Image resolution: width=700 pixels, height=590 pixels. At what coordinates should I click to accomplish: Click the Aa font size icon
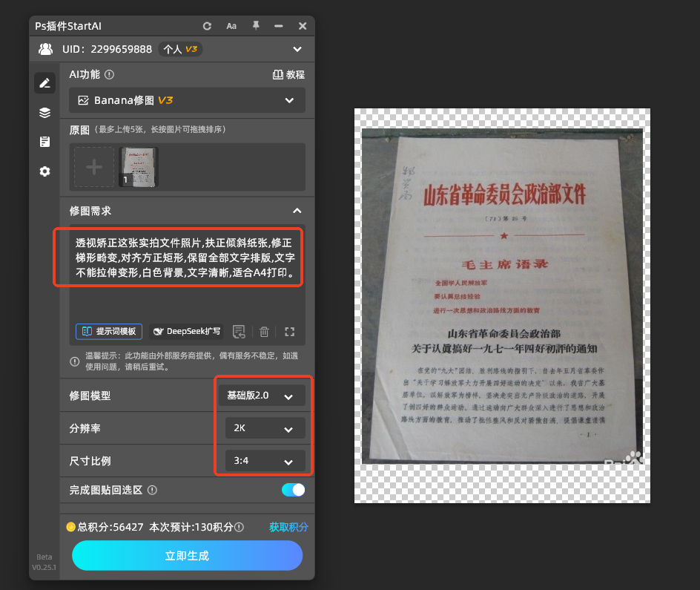tap(231, 26)
